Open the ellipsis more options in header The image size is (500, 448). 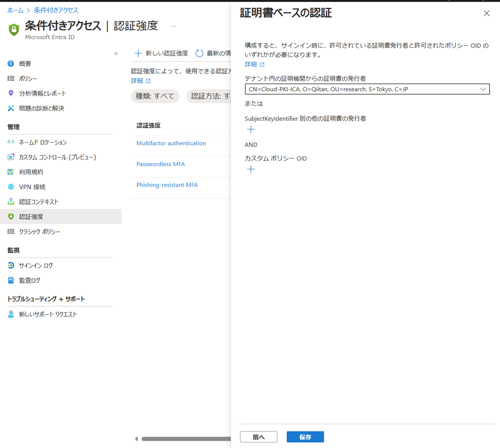pos(173,26)
